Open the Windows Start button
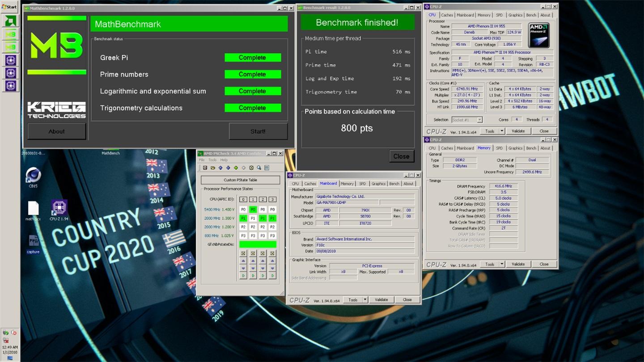The height and width of the screenshot is (362, 644). [9, 7]
